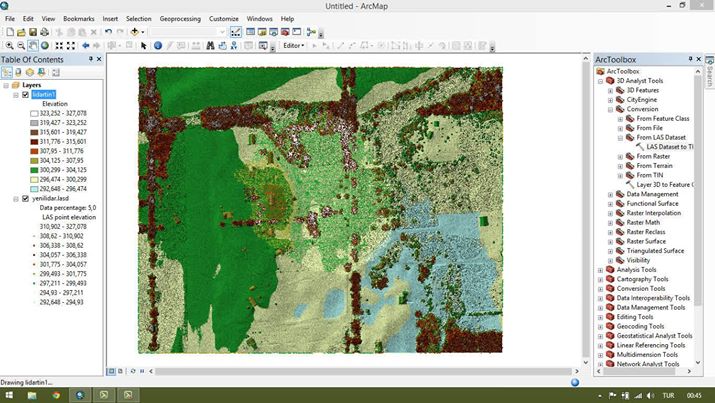Open the Insert menu
The width and height of the screenshot is (715, 403).
[x=110, y=19]
